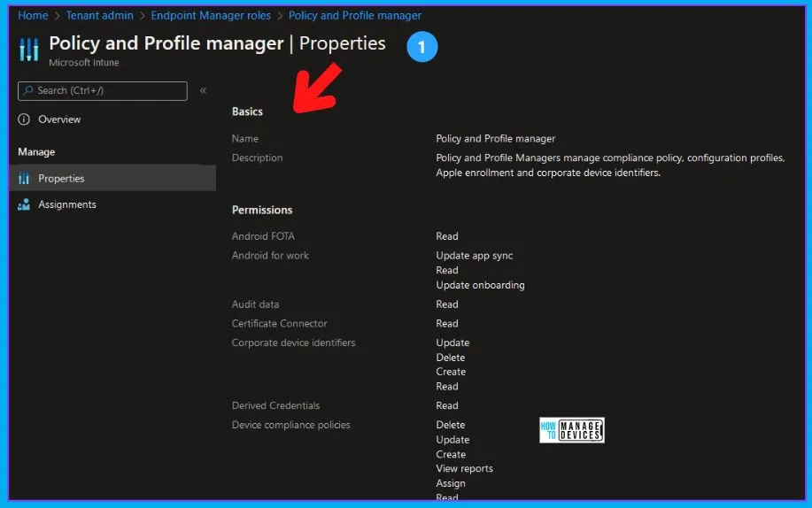
Task: Open the Assignments menu item
Action: [x=66, y=204]
